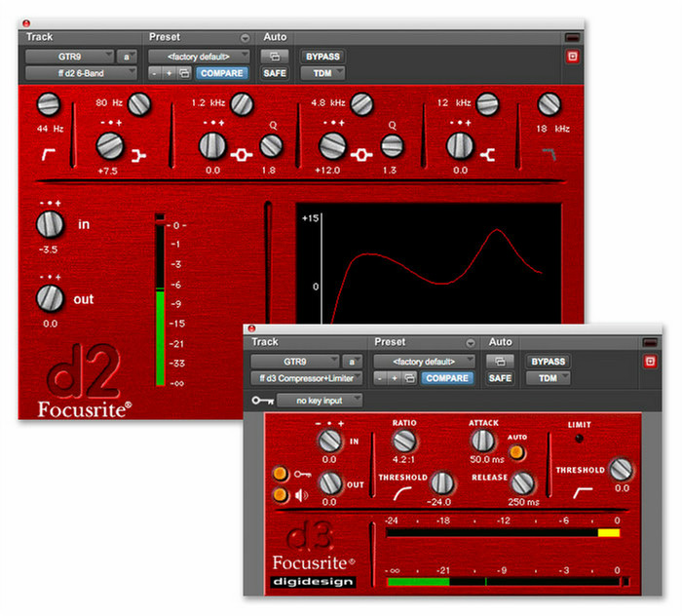Click the d2 input level knob
Viewport: 682px width, 616px height.
click(49, 225)
